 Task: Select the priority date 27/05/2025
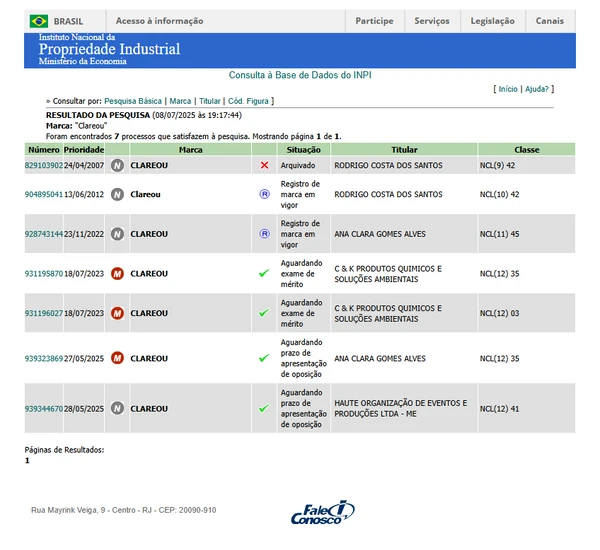[x=84, y=358]
